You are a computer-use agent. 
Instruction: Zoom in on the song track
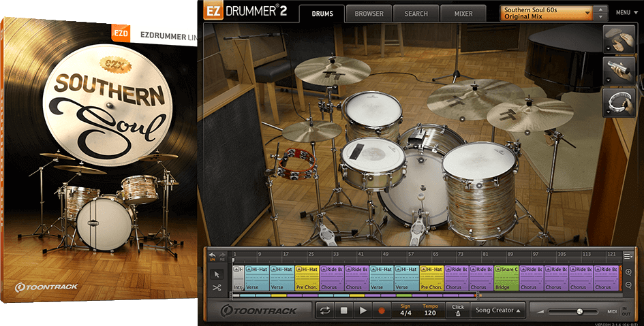pos(628,272)
